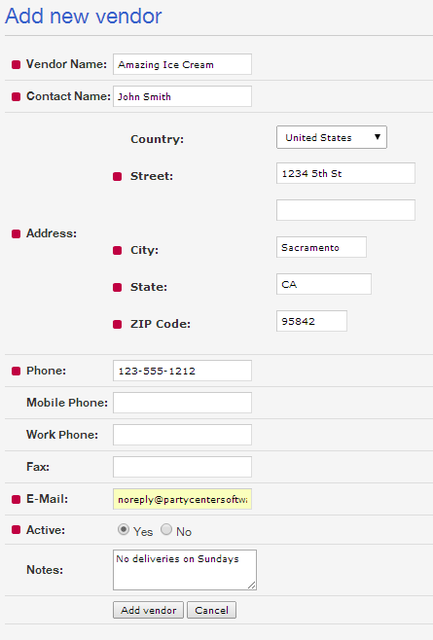Click the State field containing CA
The image size is (433, 640).
pyautogui.click(x=324, y=284)
